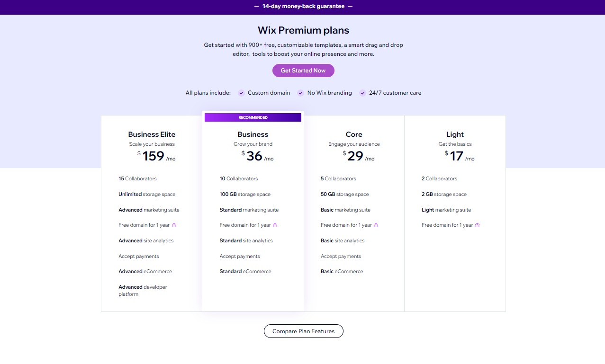The width and height of the screenshot is (605, 364).
Task: Select the Business Elite plan heading
Action: [152, 134]
